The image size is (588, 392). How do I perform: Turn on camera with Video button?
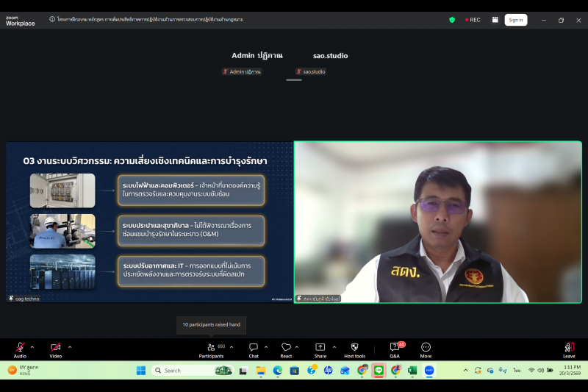coord(55,349)
